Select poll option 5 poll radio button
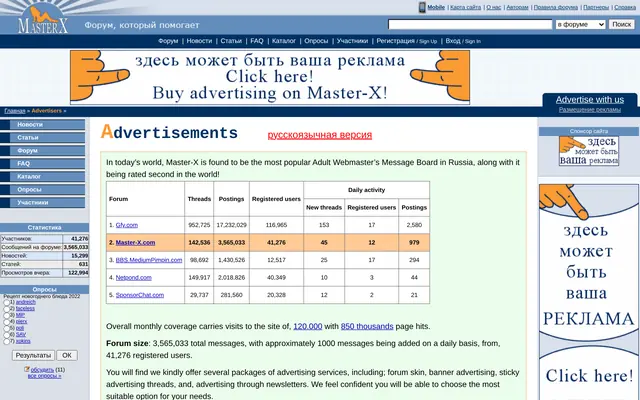 (7, 329)
